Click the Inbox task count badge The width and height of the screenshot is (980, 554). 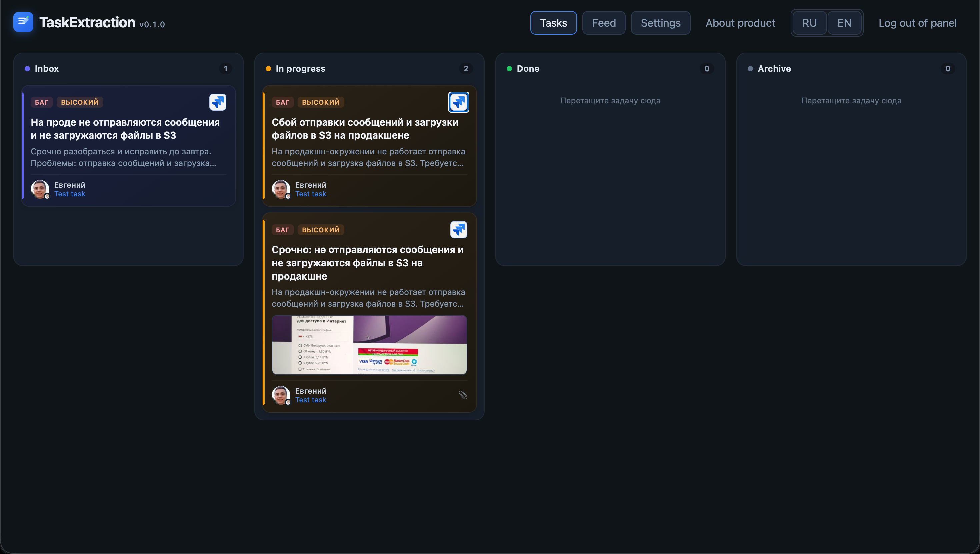pos(225,68)
